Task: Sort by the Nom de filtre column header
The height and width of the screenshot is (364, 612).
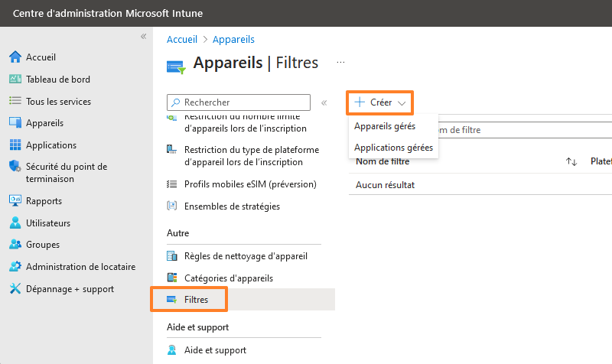Action: coord(382,161)
